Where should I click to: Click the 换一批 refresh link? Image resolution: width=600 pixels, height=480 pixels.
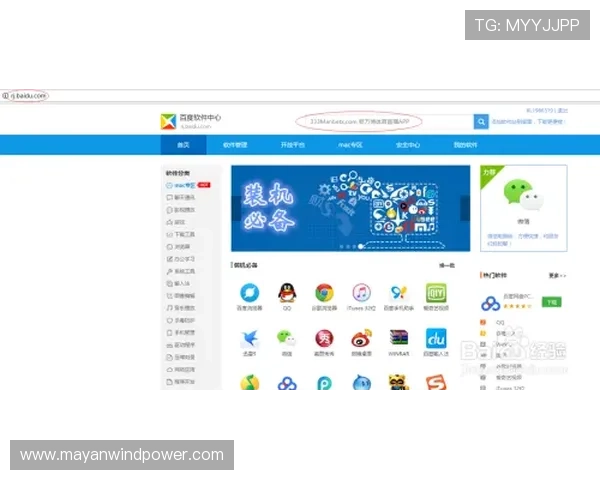[447, 265]
